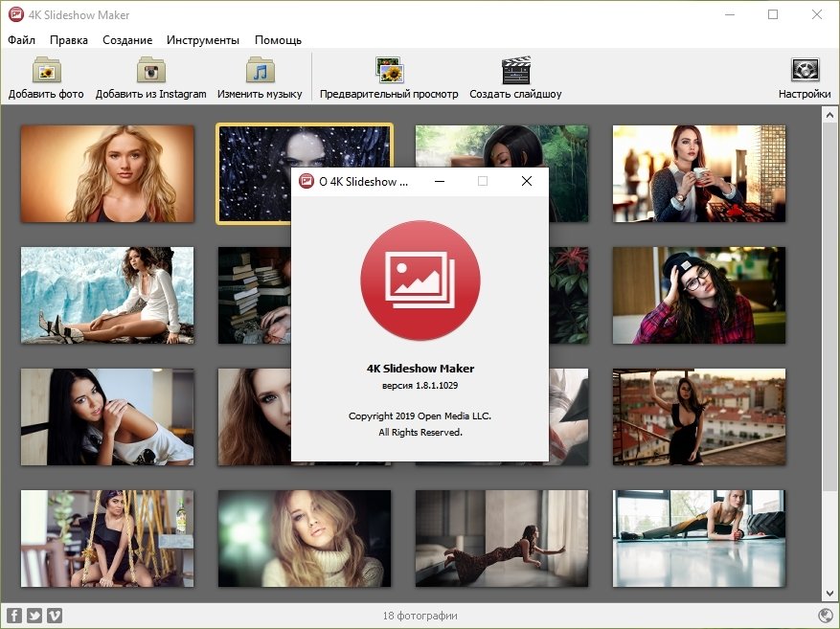Click the 4K Slideshow Maker name in dialog
840x629 pixels.
[x=420, y=369]
